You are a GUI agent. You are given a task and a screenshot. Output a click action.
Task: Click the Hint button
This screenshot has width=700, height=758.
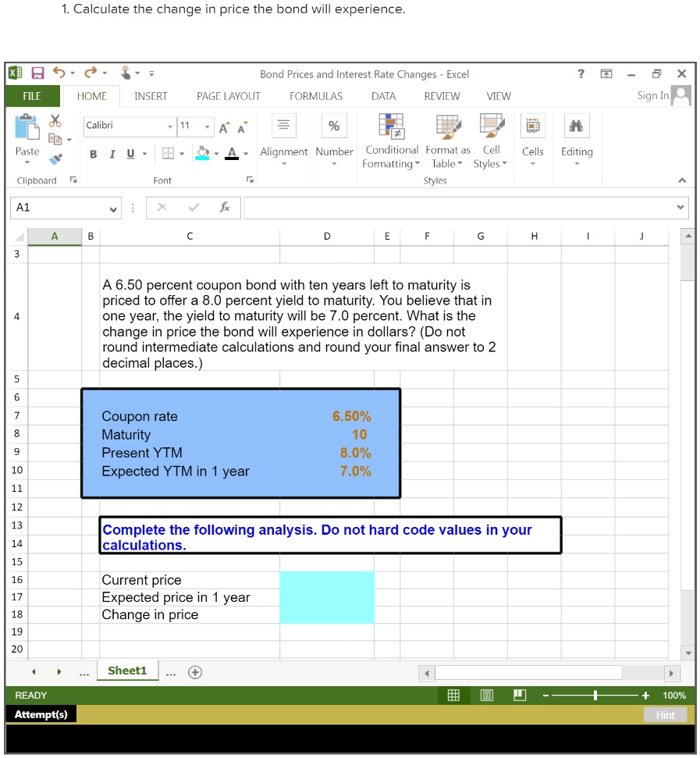tap(665, 714)
